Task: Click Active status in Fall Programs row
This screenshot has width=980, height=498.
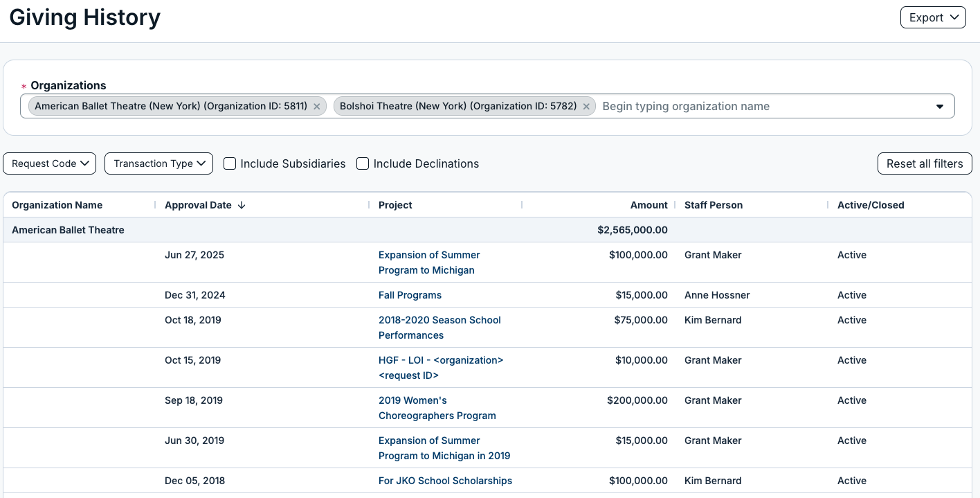Action: point(852,295)
